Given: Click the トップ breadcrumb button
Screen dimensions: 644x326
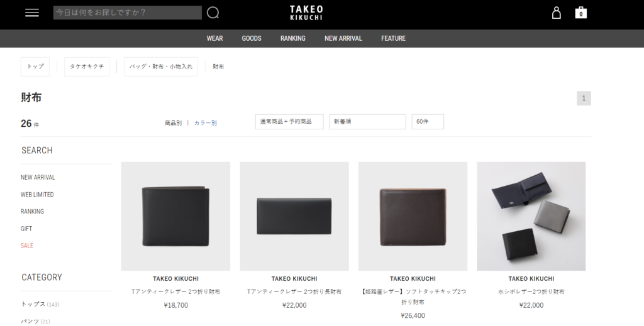Looking at the screenshot, I should pos(35,67).
